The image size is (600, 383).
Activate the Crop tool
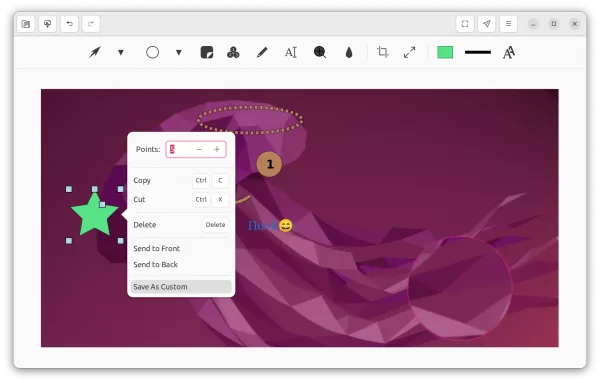[382, 52]
